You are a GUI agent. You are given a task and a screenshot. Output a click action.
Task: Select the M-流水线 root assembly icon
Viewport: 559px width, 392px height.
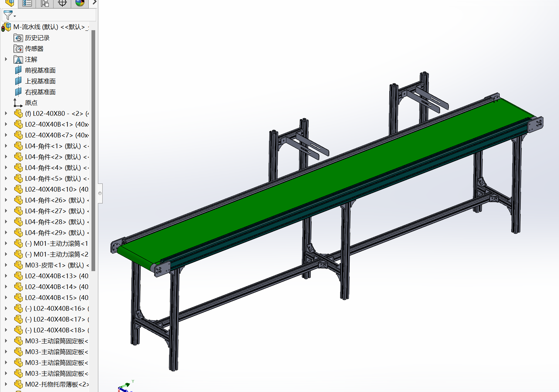tap(6, 27)
